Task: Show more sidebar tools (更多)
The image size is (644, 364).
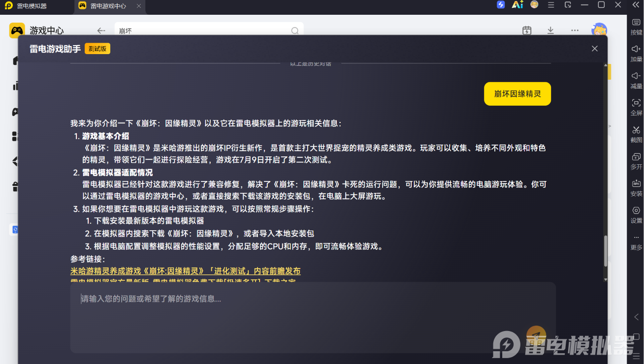Action: [636, 238]
